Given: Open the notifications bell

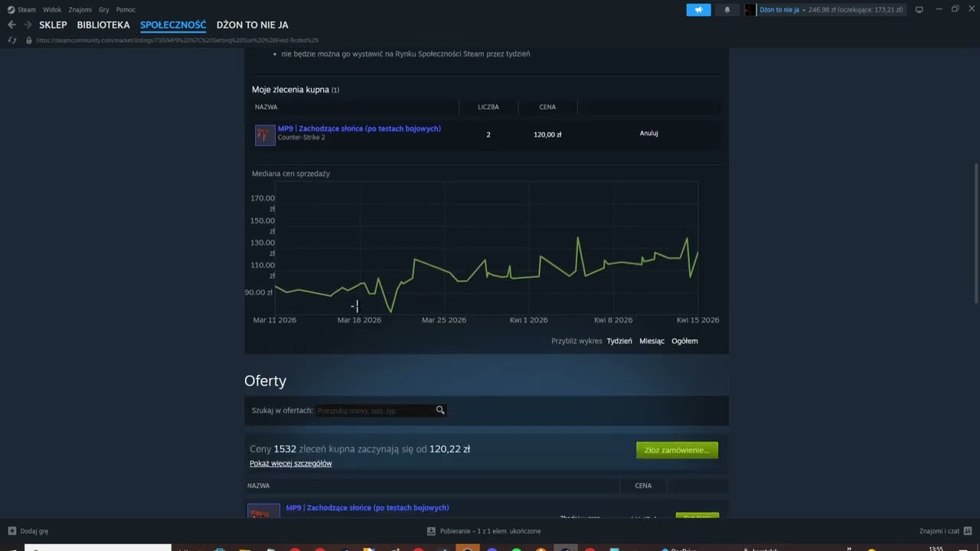Looking at the screenshot, I should click(x=727, y=10).
